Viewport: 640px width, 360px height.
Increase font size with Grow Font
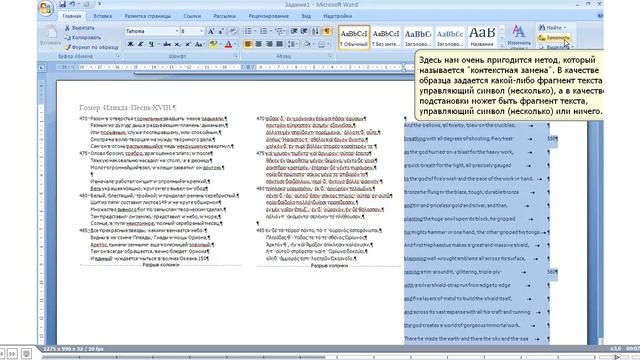click(211, 31)
